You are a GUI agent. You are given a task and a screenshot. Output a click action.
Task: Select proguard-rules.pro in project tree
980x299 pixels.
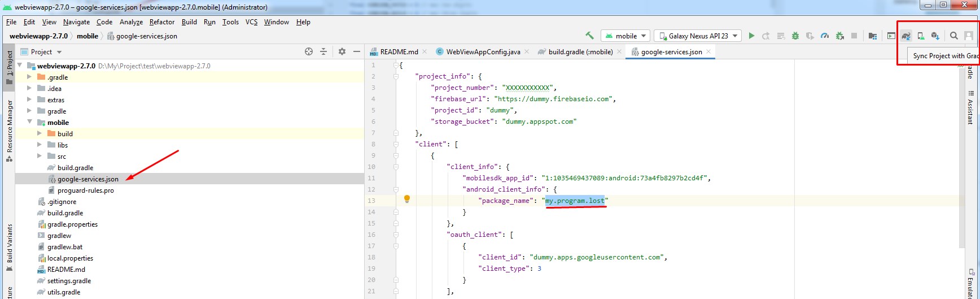(x=85, y=190)
